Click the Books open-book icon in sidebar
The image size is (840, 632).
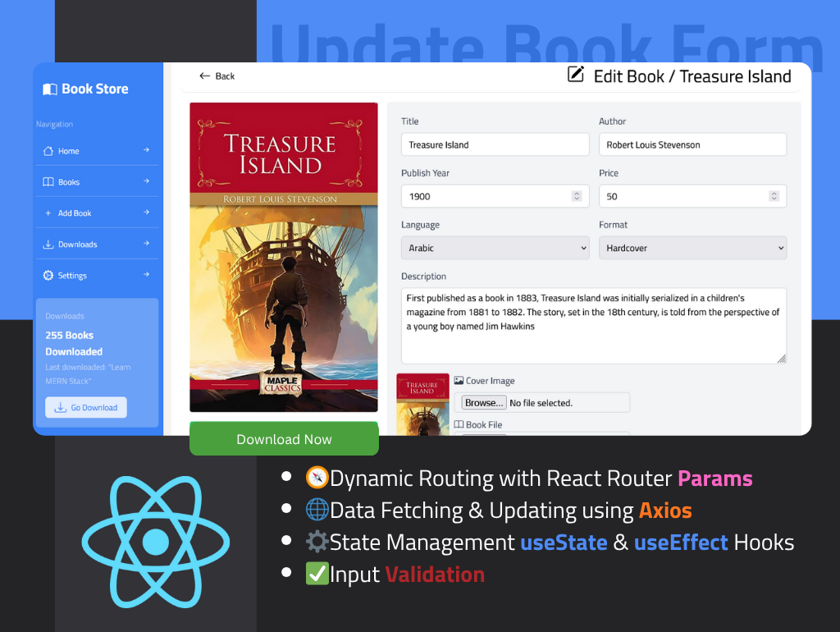(x=48, y=182)
